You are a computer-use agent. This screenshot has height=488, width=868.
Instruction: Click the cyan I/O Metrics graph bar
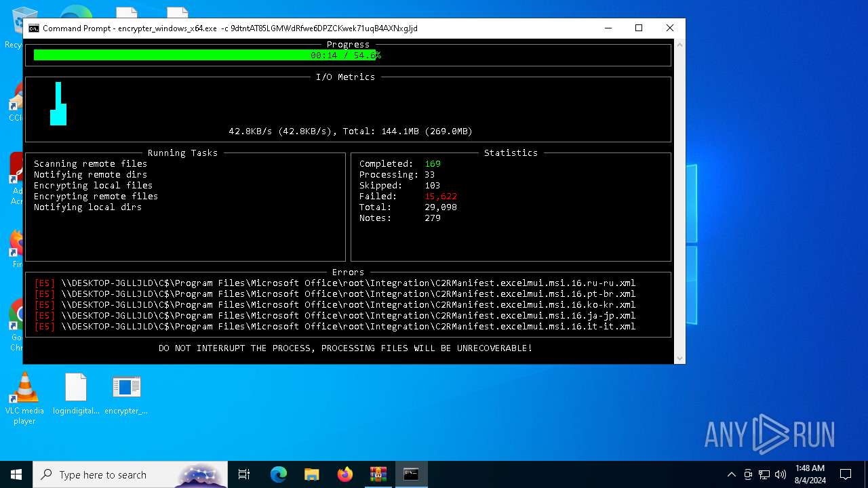58,104
